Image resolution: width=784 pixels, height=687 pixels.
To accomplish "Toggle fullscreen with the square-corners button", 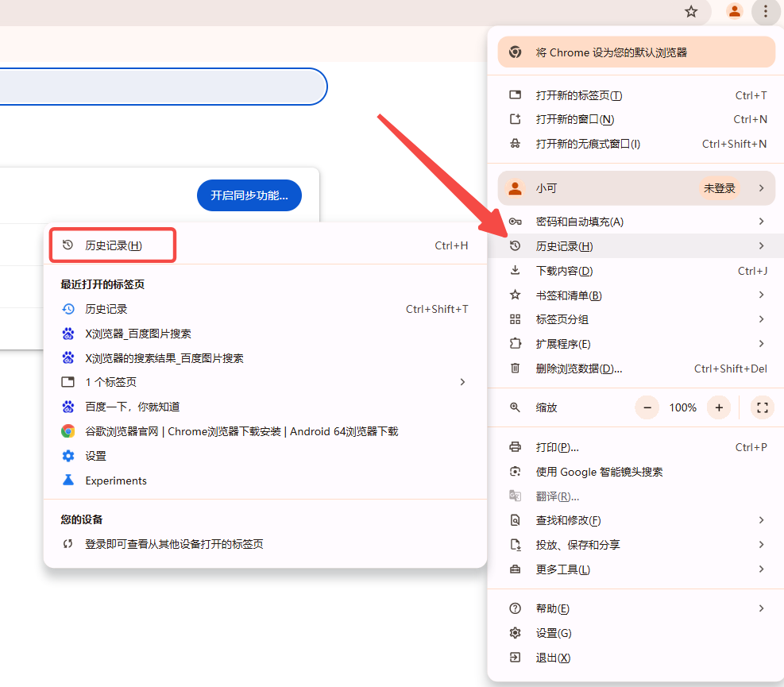I will pos(762,407).
